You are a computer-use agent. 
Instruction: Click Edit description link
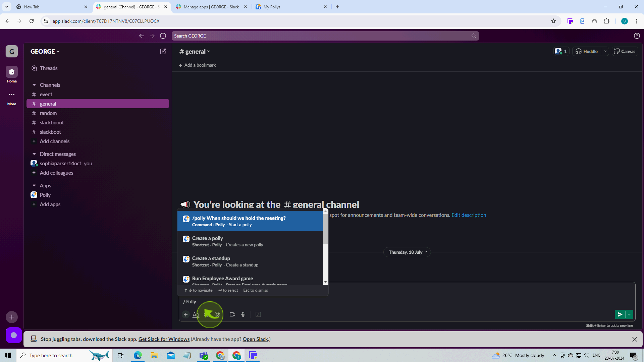[x=470, y=215]
